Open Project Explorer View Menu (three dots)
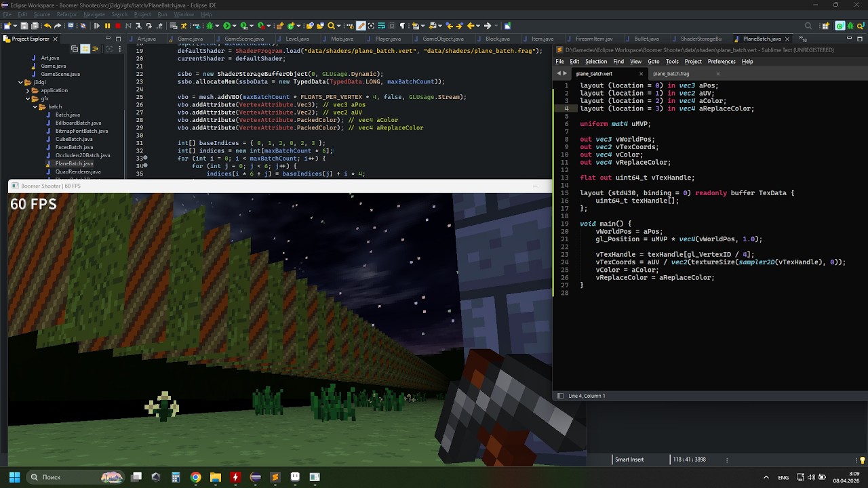 pyautogui.click(x=120, y=49)
